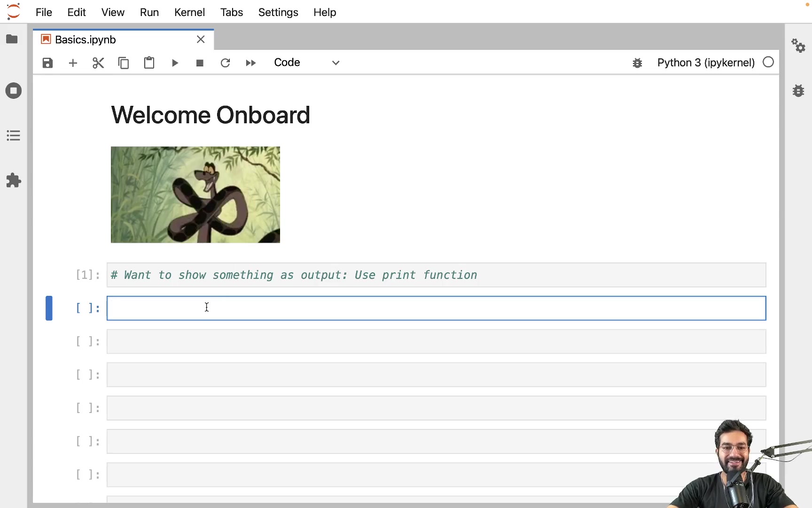The height and width of the screenshot is (508, 812).
Task: Check kernel busy status indicator circle
Action: coord(768,62)
